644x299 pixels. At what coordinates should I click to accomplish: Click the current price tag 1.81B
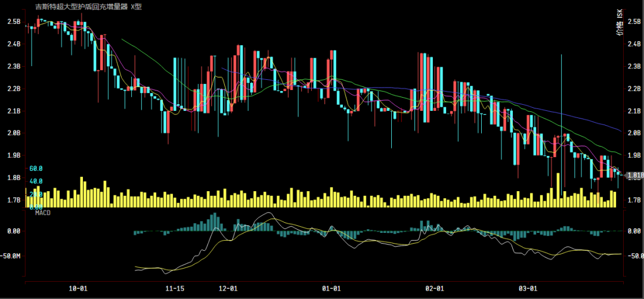coord(634,176)
